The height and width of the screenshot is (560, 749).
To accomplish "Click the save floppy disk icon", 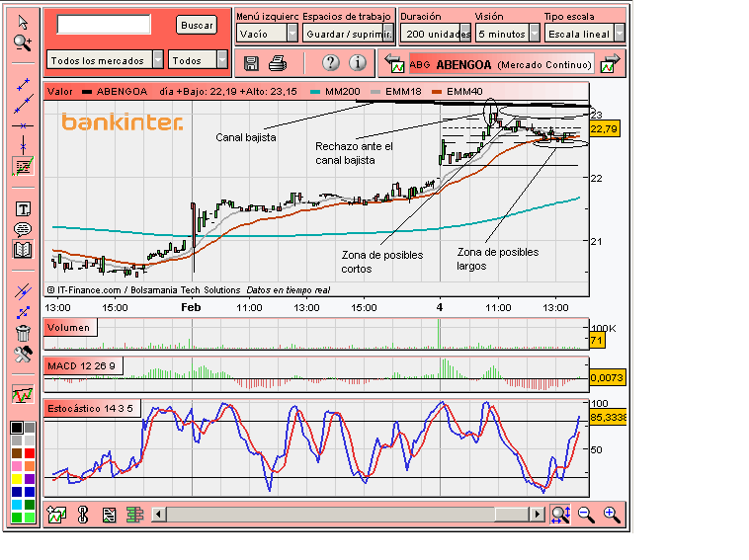I will tap(251, 63).
